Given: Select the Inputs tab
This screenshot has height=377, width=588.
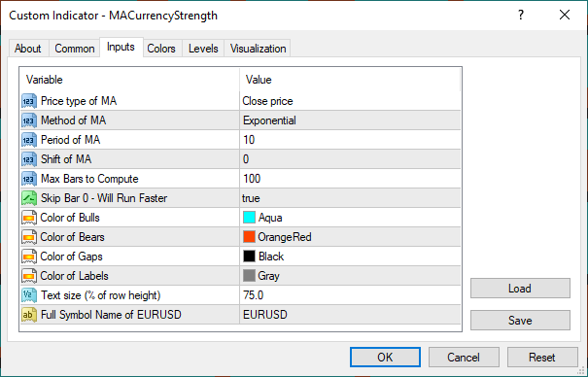Looking at the screenshot, I should pos(121,47).
